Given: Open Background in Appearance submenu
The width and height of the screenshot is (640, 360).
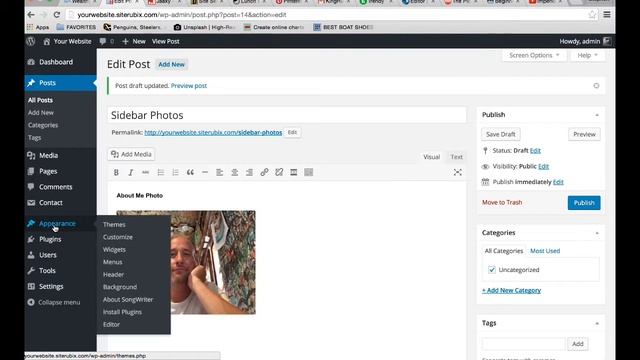Looking at the screenshot, I should pyautogui.click(x=120, y=287).
